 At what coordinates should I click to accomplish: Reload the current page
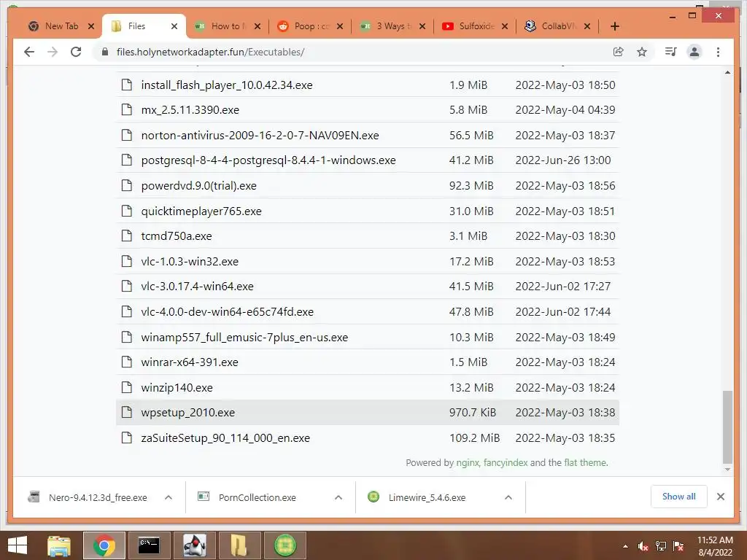click(x=76, y=52)
